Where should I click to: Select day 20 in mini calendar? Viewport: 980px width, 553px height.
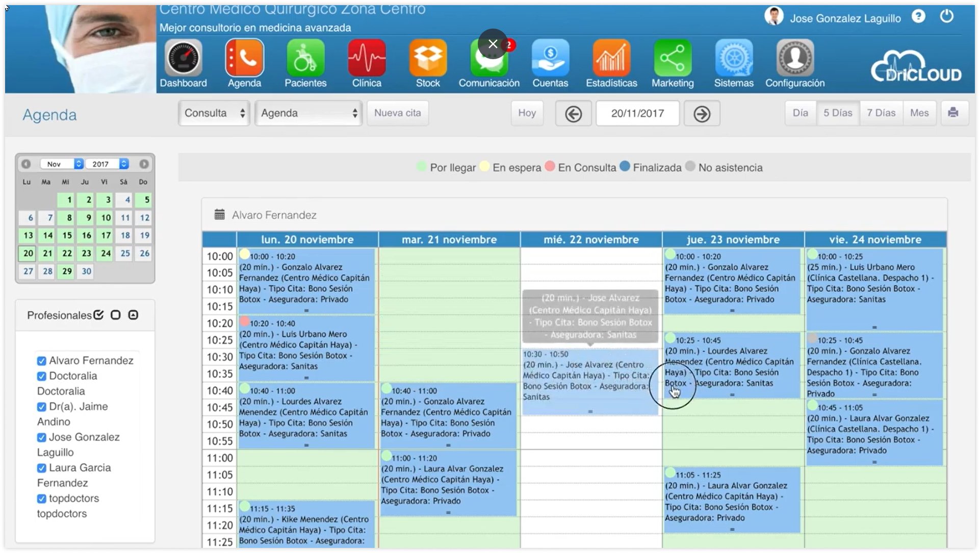(28, 253)
